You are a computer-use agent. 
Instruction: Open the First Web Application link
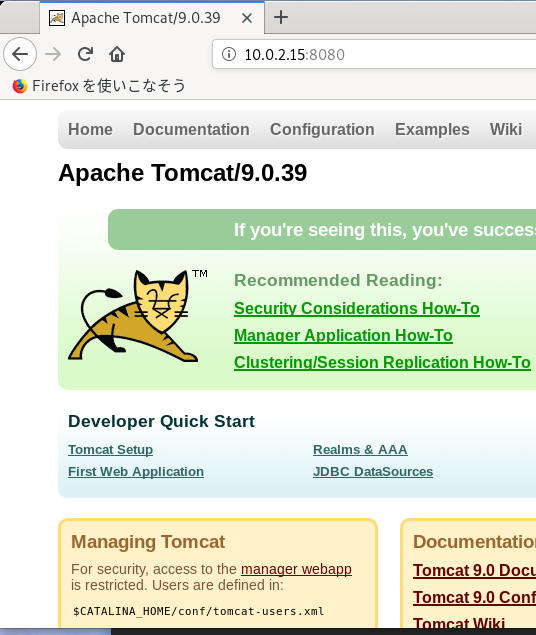click(136, 472)
